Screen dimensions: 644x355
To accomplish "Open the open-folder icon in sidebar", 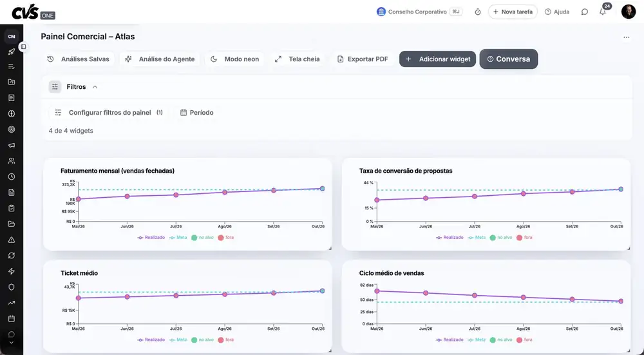I will [x=12, y=224].
